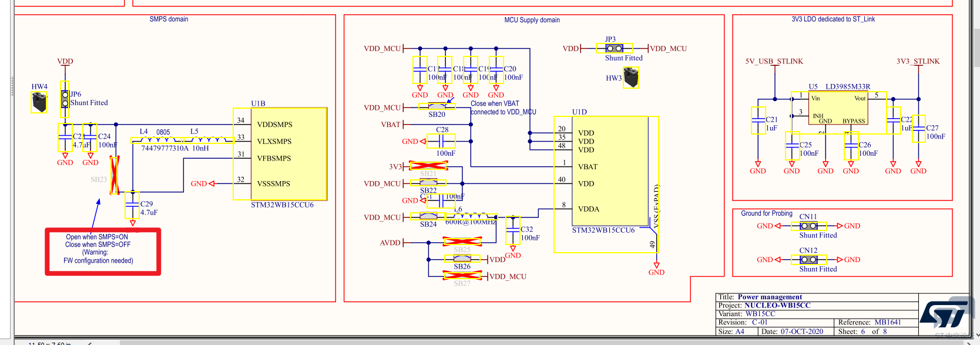Click the VLXSMPS pin label
Image resolution: width=980 pixels, height=345 pixels.
(x=274, y=142)
